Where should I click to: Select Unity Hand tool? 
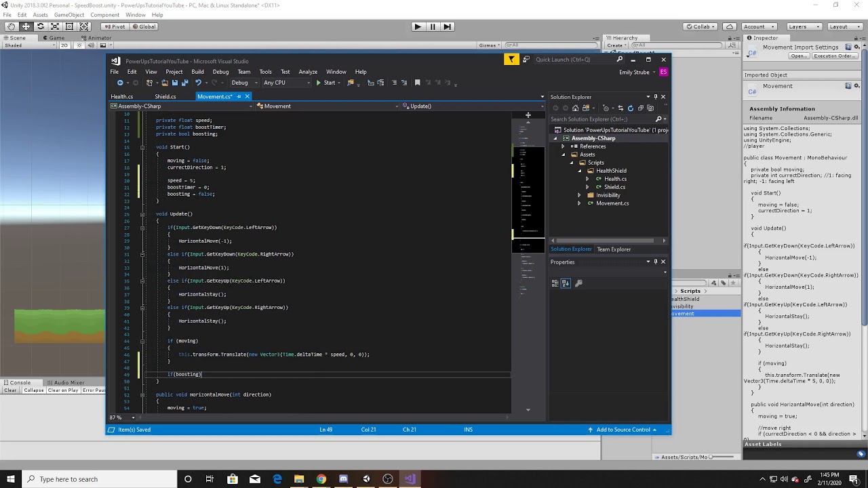click(11, 26)
